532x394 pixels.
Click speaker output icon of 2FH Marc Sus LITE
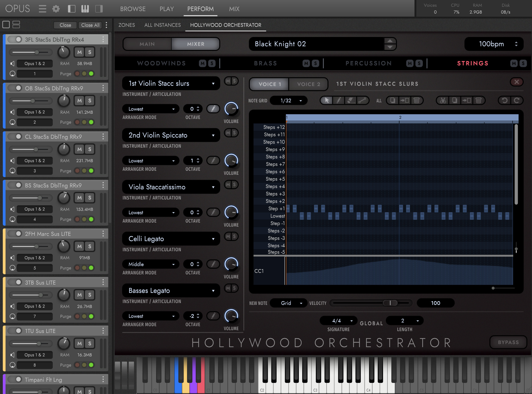tap(12, 258)
